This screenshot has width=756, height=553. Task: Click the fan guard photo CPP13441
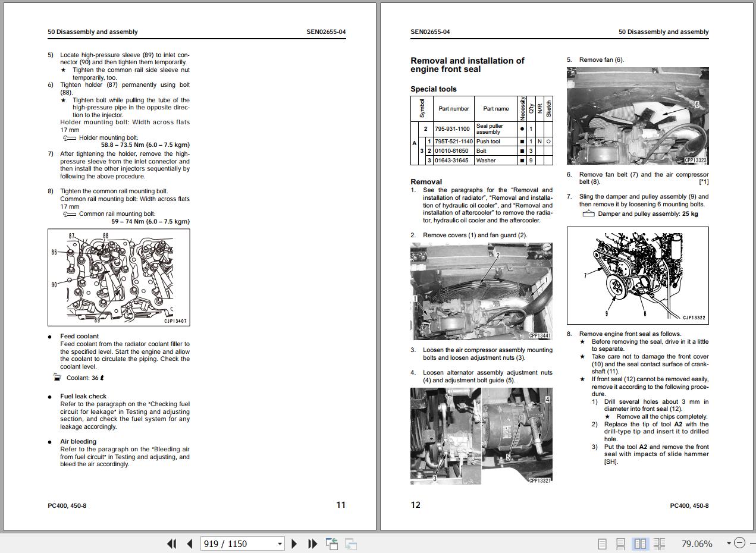[x=481, y=291]
